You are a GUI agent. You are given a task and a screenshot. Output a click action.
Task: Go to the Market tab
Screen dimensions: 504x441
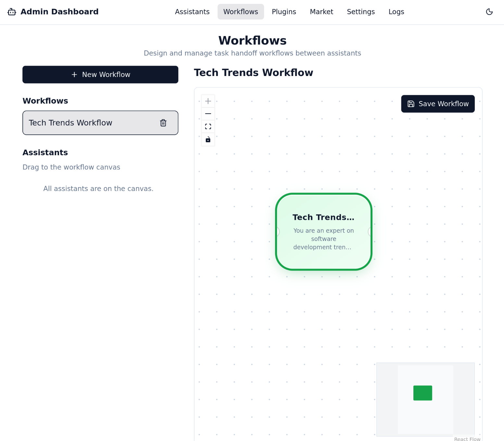(321, 12)
